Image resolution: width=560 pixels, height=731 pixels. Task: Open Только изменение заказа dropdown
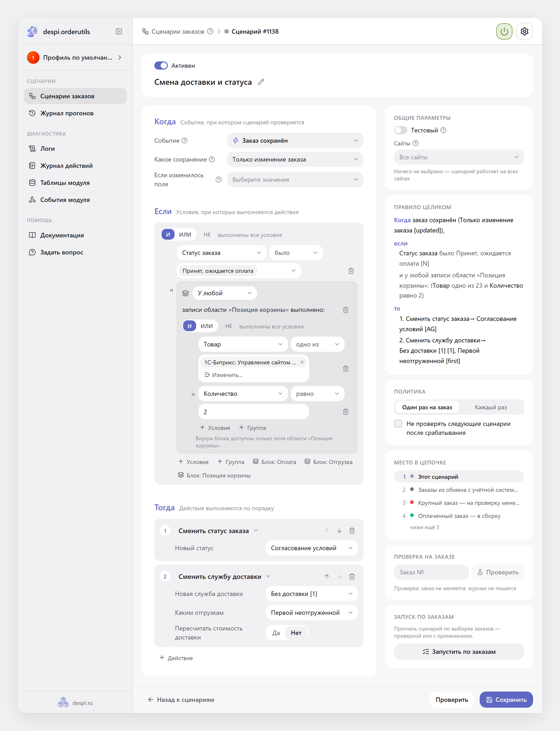tap(295, 159)
